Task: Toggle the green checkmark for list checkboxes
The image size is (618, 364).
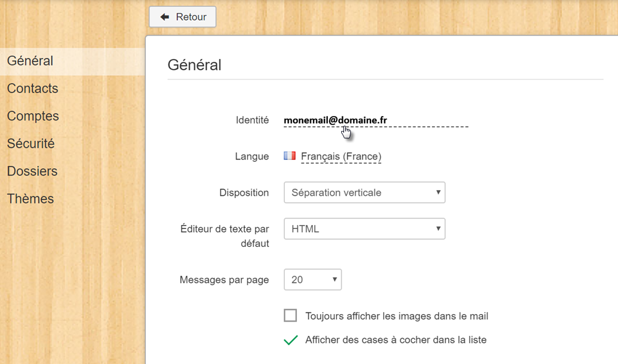Action: point(291,340)
